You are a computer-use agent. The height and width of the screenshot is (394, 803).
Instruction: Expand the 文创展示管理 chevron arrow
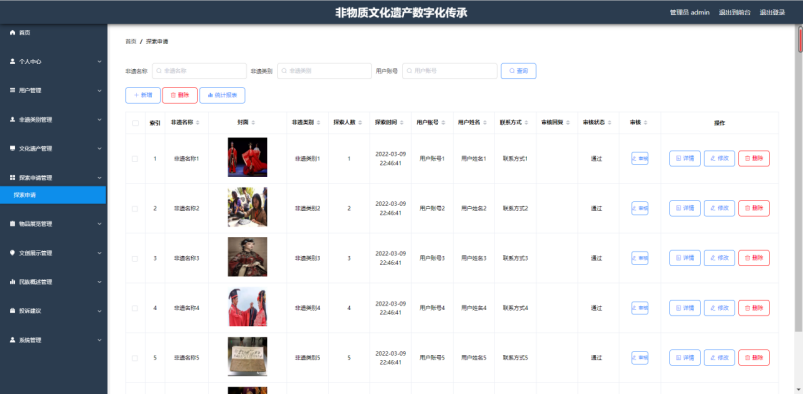point(99,253)
